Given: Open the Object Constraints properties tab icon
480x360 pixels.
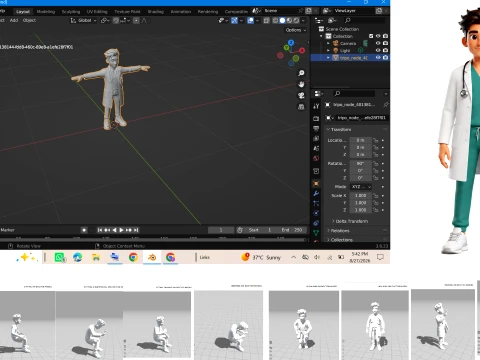Looking at the screenshot, I should pyautogui.click(x=316, y=223).
